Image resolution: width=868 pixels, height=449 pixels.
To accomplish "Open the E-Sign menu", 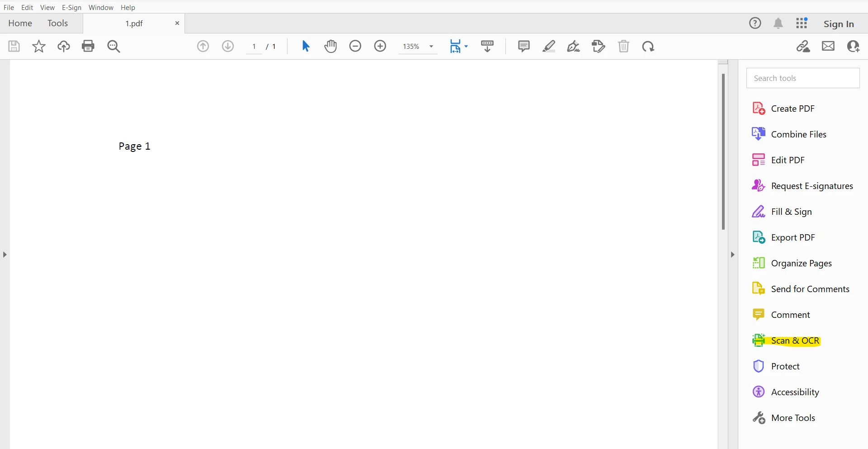I will [x=71, y=8].
